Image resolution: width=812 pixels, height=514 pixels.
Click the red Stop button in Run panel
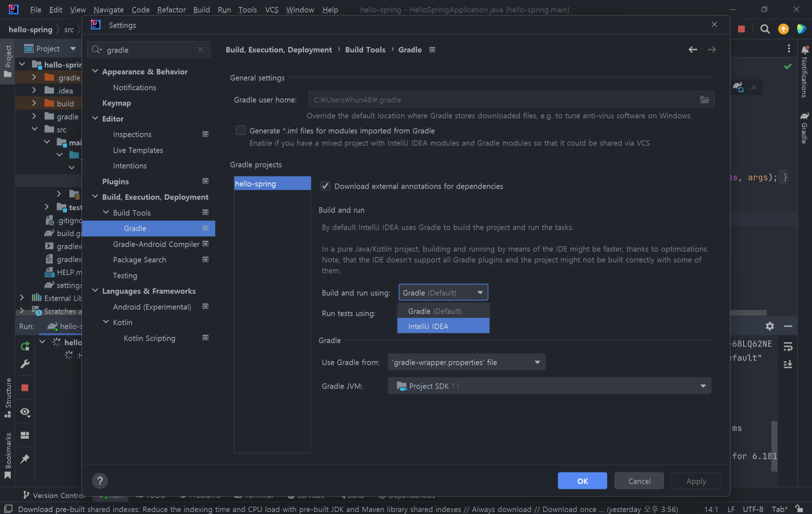[25, 388]
